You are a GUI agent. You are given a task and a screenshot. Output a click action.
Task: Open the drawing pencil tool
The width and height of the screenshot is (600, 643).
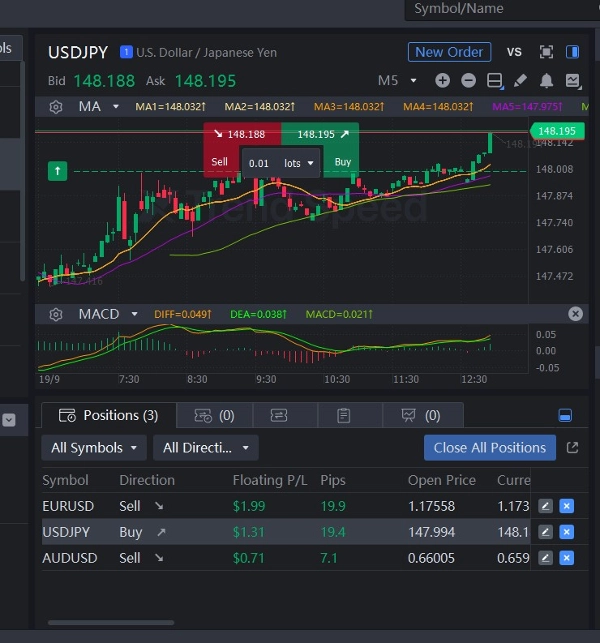click(520, 80)
